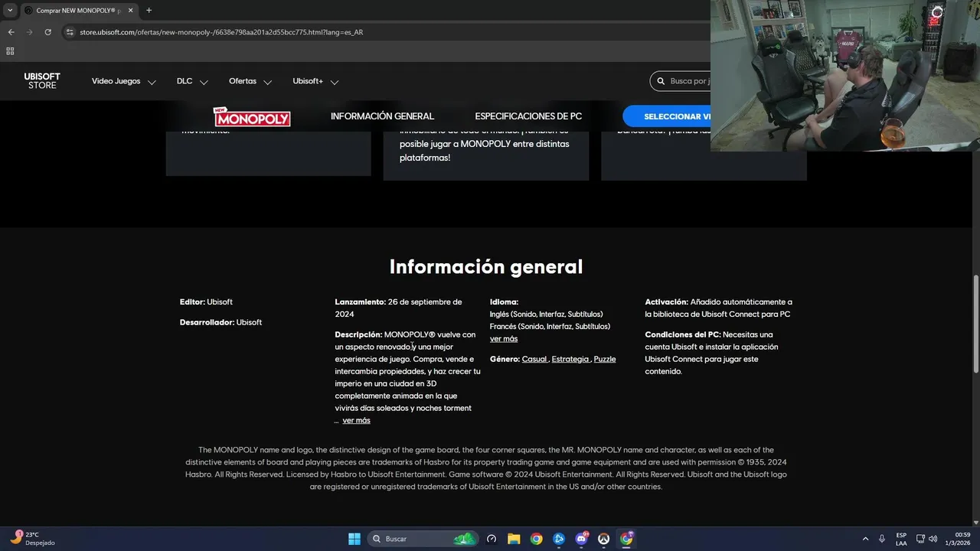Open the Casual genre link
The width and height of the screenshot is (980, 551).
(534, 359)
